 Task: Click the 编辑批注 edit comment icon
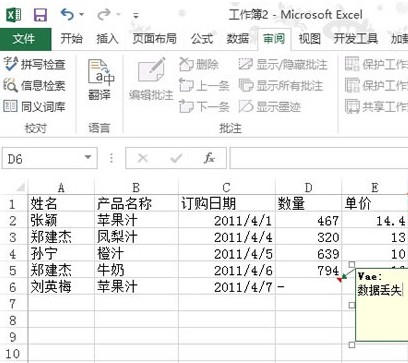151,79
